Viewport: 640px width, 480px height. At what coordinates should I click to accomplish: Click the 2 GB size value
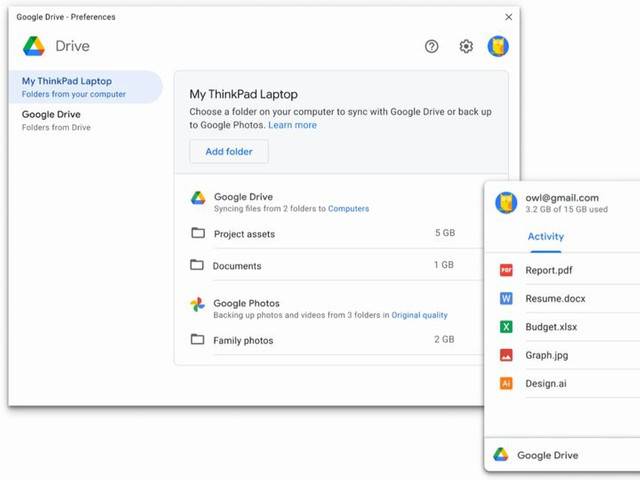(444, 340)
